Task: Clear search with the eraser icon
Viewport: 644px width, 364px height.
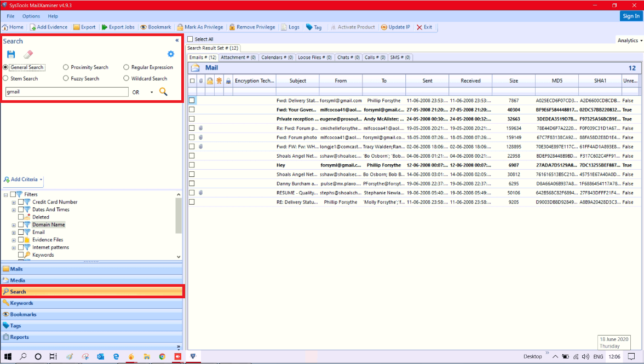Action: click(28, 54)
